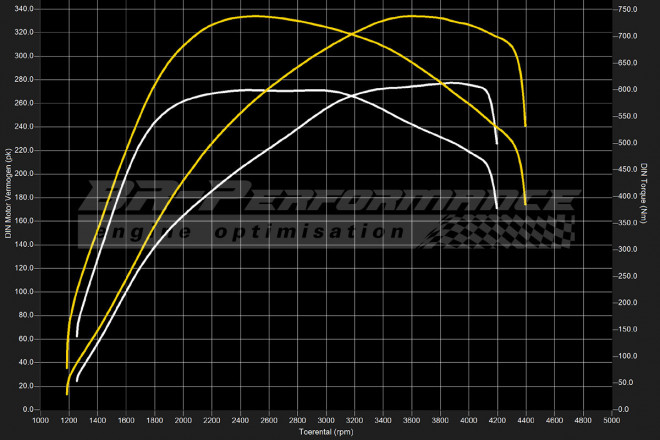Click the 3000 rpm x-axis label
This screenshot has width=660, height=440.
(x=326, y=421)
